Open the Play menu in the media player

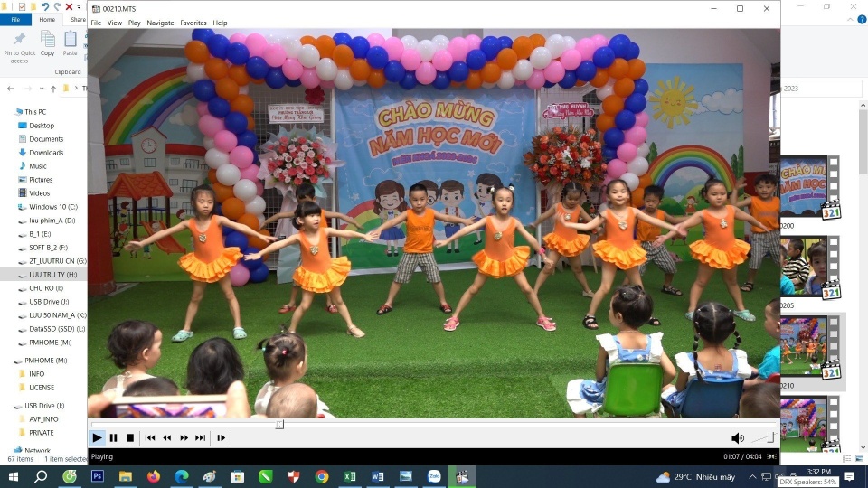click(x=134, y=23)
